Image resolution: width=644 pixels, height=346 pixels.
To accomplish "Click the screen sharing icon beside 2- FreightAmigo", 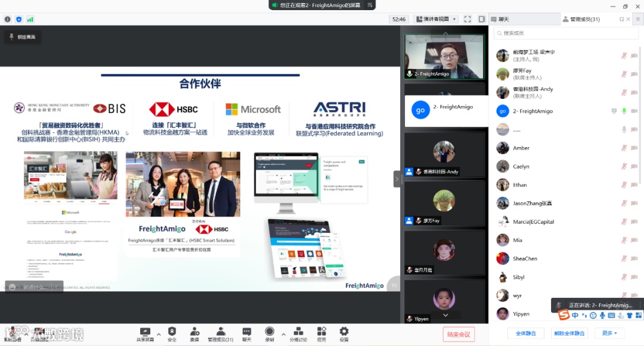I will pyautogui.click(x=614, y=111).
